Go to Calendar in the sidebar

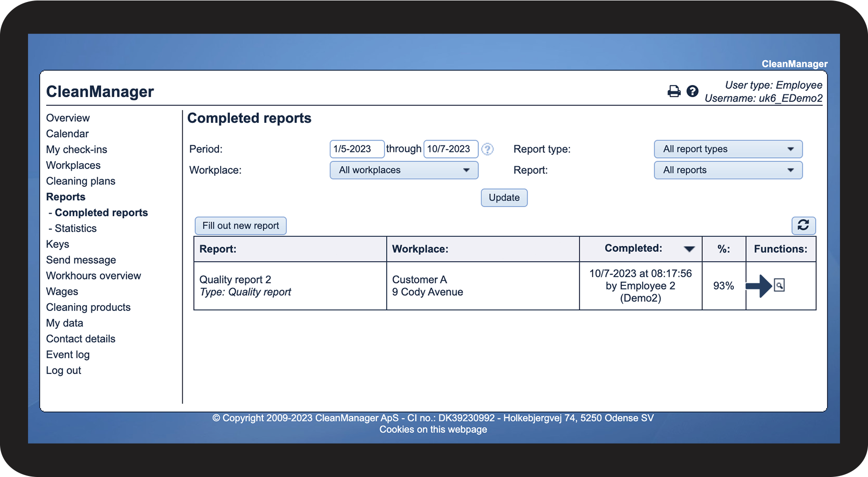(x=67, y=134)
